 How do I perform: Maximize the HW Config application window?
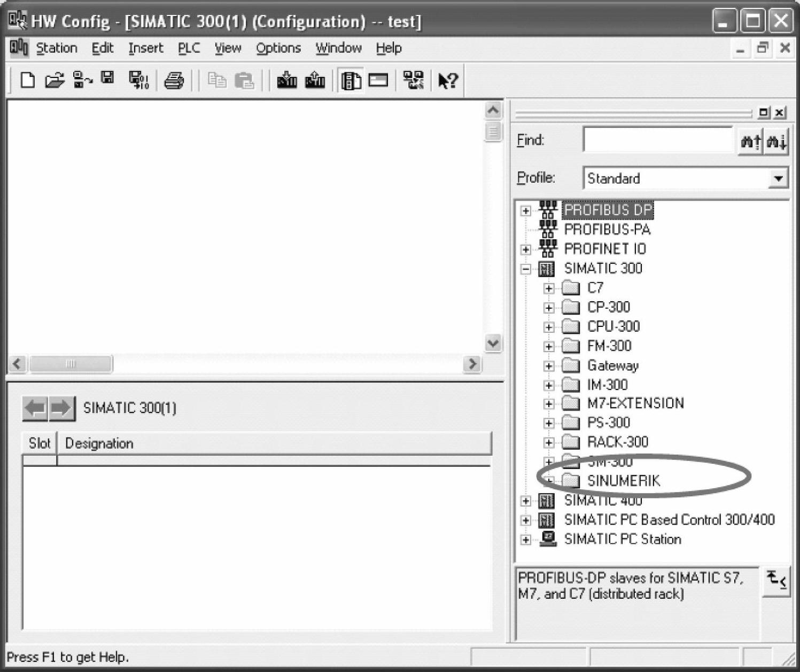(752, 21)
